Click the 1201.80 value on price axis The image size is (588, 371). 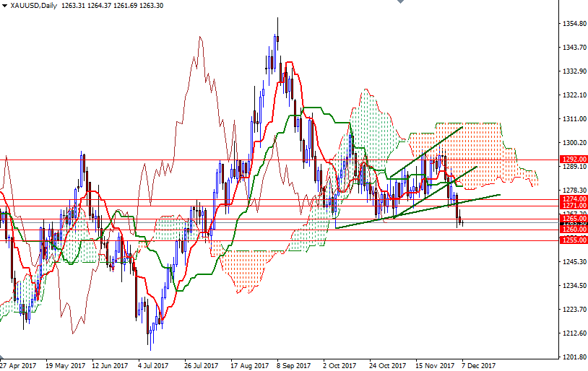point(574,357)
